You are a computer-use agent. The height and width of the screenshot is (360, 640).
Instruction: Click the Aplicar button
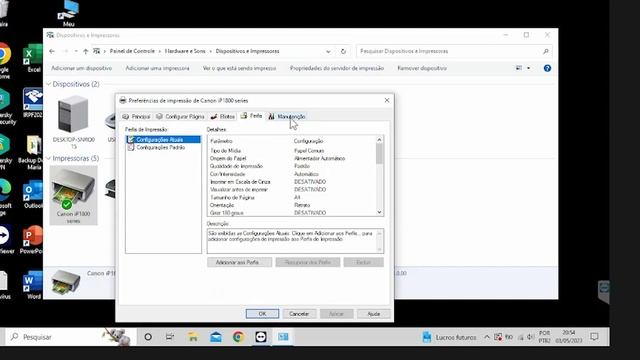pos(336,314)
